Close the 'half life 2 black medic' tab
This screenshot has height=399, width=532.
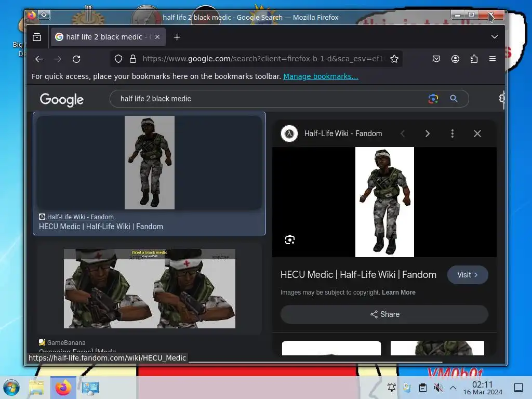click(157, 37)
